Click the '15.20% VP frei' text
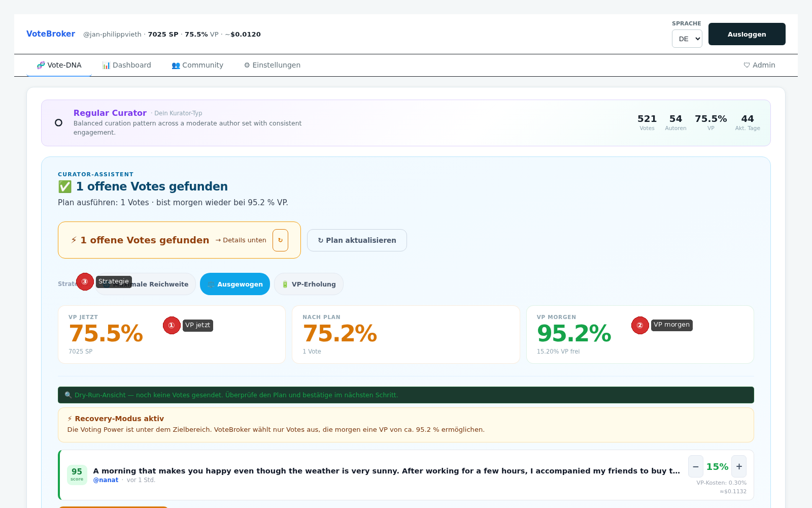The image size is (812, 508). [558, 352]
